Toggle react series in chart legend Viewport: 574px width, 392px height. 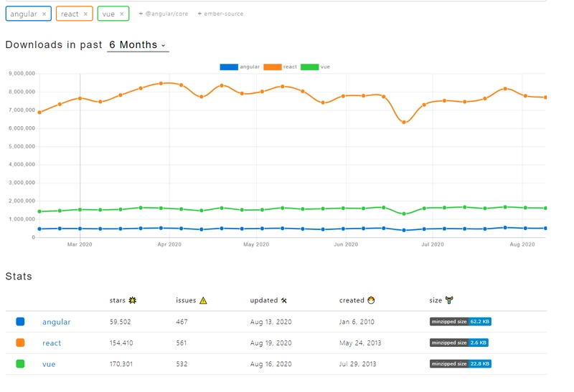280,67
